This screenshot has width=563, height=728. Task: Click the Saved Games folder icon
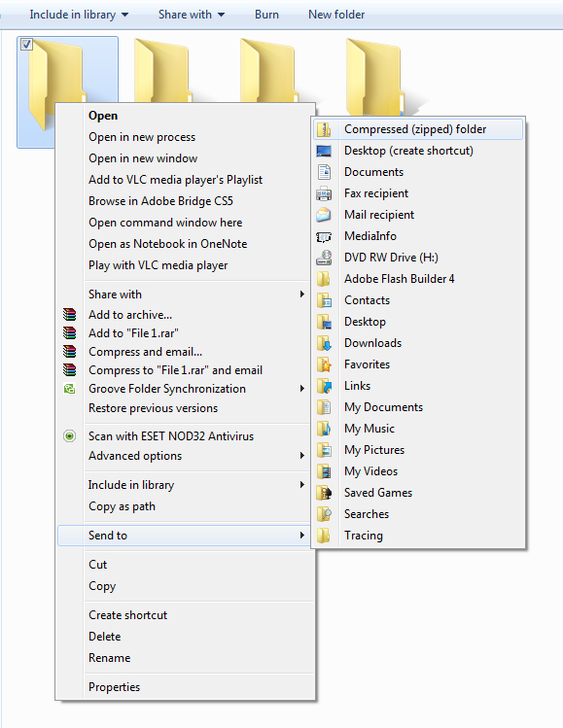(x=324, y=493)
